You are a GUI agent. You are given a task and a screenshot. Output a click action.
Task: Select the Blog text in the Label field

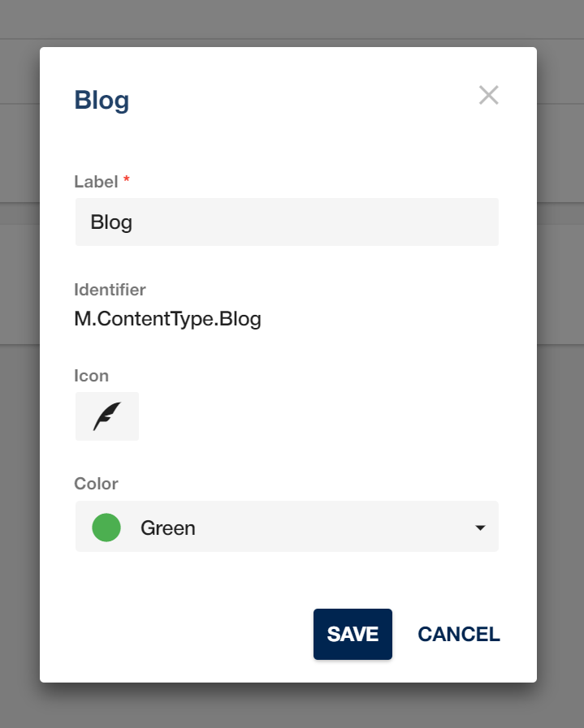111,222
